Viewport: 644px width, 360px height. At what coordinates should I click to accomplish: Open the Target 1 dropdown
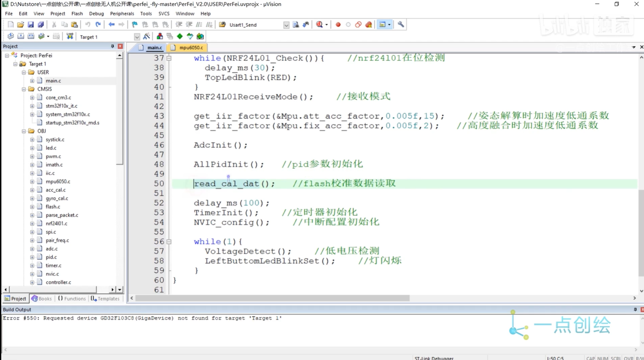point(137,37)
